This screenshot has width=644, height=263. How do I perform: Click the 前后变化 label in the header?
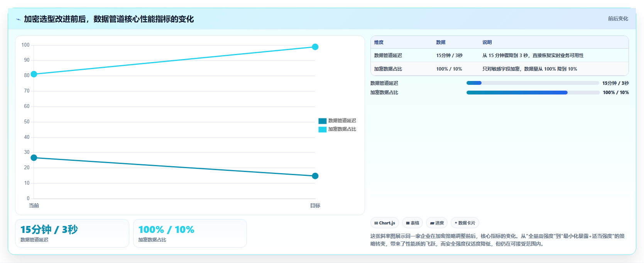point(618,19)
